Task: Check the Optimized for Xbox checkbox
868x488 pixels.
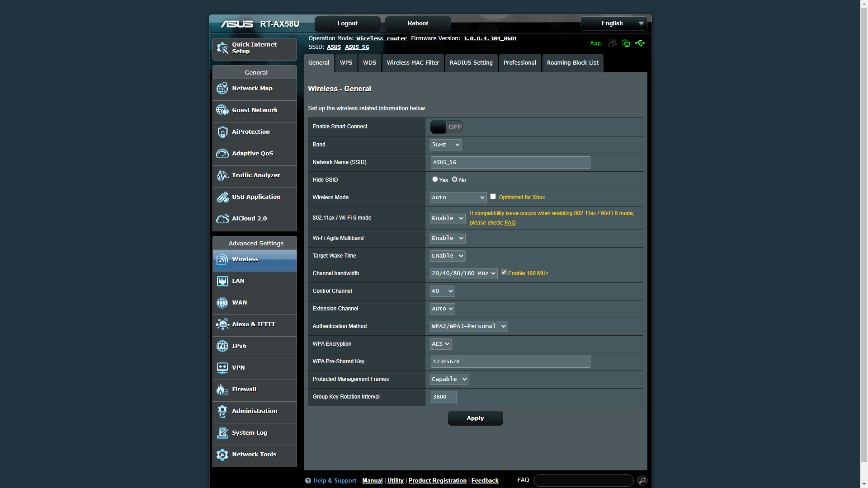Action: [x=493, y=197]
